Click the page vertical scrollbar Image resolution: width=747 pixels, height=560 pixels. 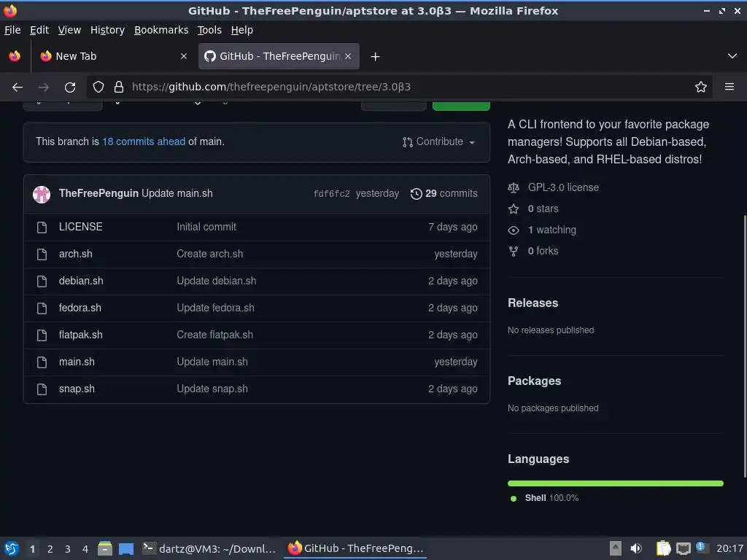click(x=745, y=346)
